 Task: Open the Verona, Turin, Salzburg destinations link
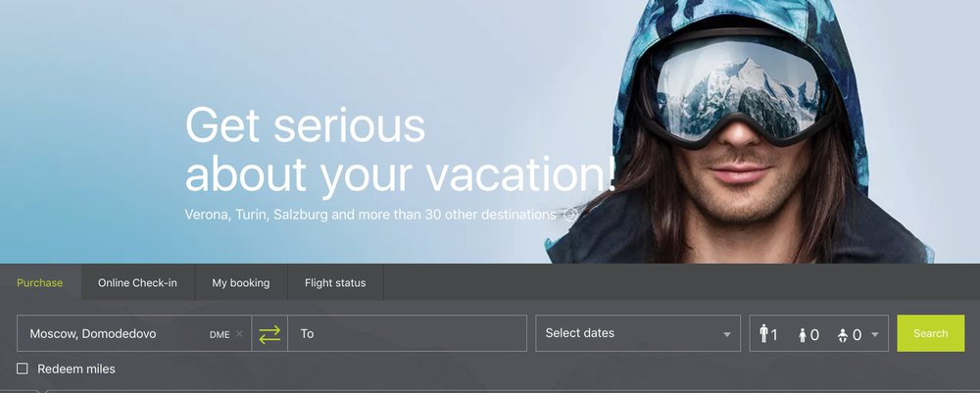370,215
